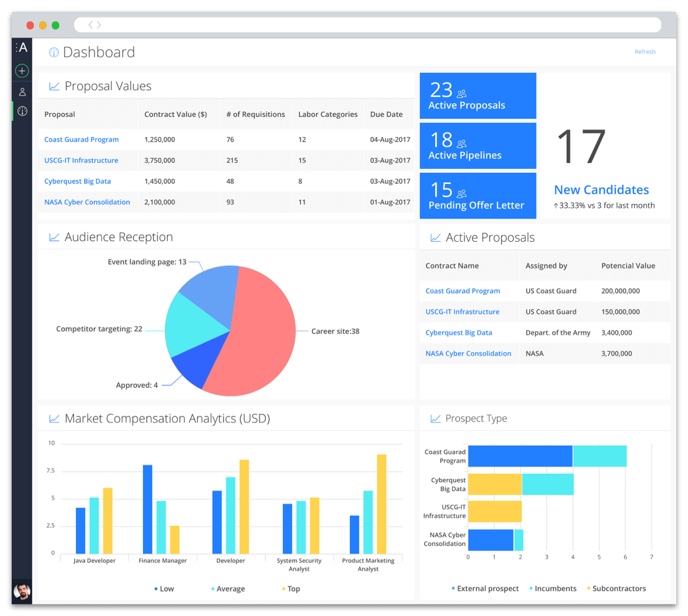The image size is (688, 616).
Task: Open Cyberquest Big Data in Active Proposals table
Action: [459, 333]
